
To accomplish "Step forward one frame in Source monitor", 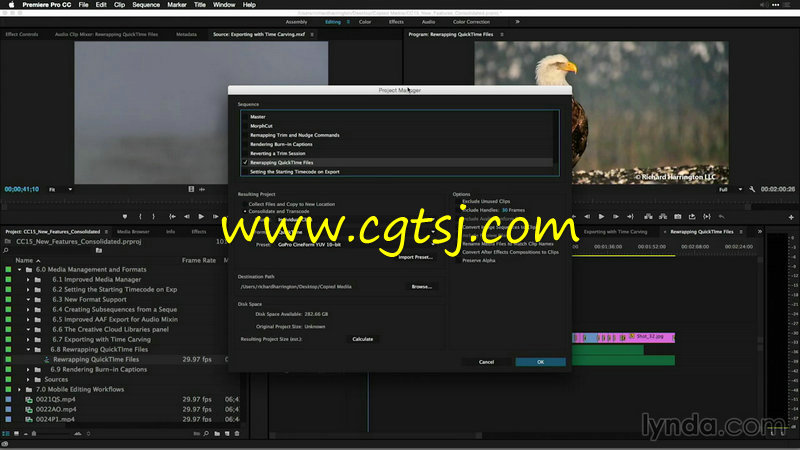I will point(215,217).
